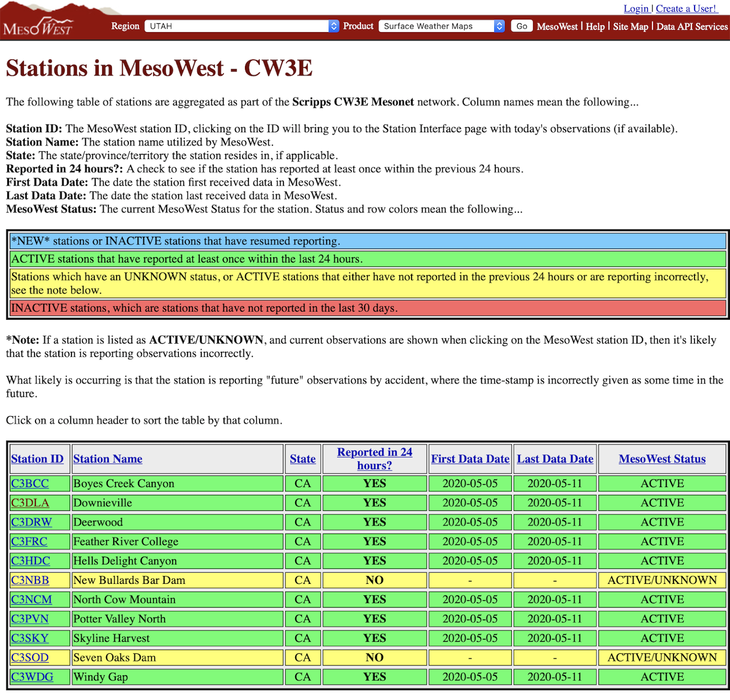Image resolution: width=730 pixels, height=700 pixels.
Task: Open the Region dropdown showing UTAH
Action: pos(242,26)
